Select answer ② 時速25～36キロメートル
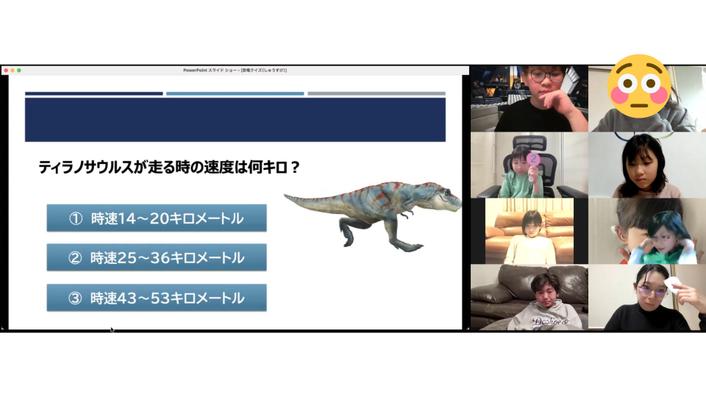 pyautogui.click(x=156, y=257)
